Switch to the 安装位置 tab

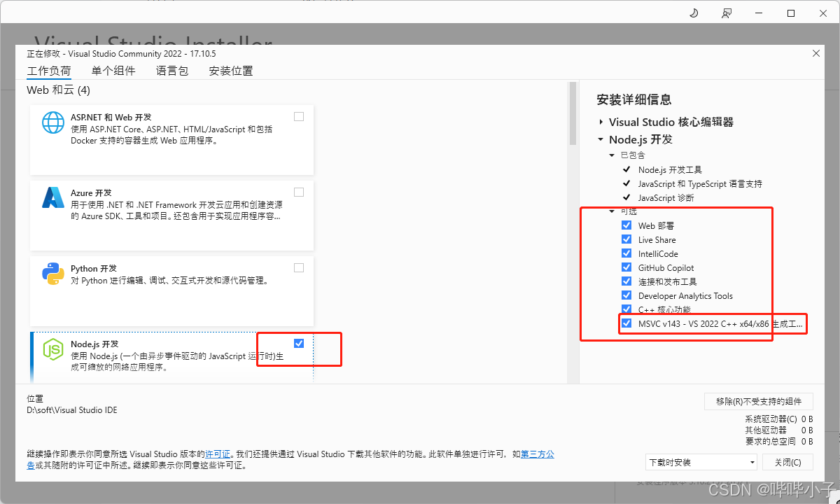[x=231, y=71]
